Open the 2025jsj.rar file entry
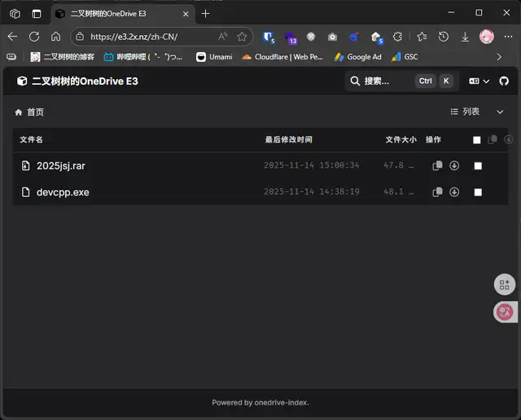Screen dimensions: 521x420 61,166
